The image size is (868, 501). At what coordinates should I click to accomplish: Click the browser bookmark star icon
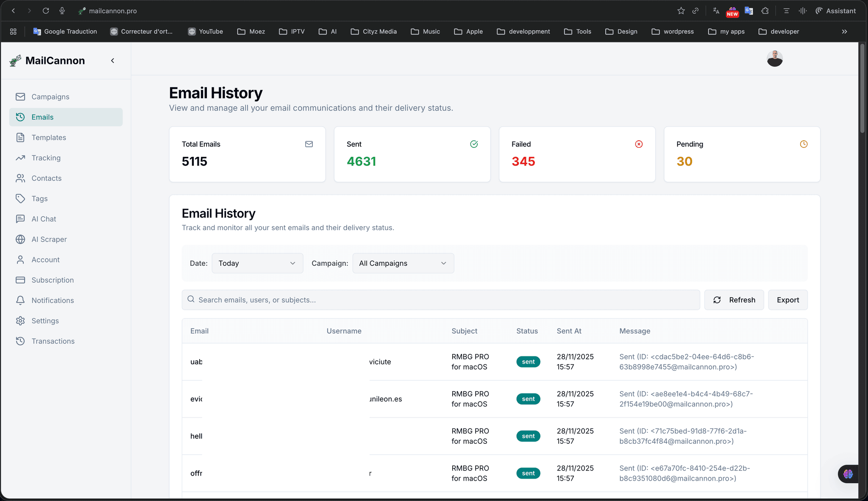681,11
